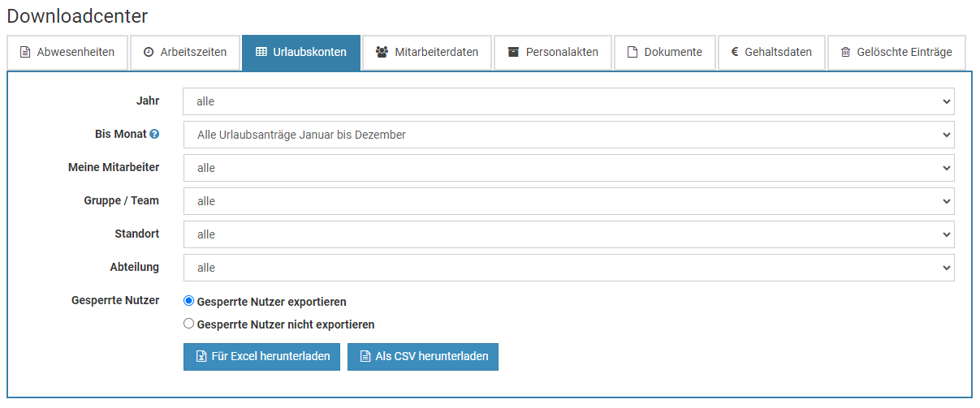
Task: Click the trash icon on Gelöschte Einträge tab
Action: [845, 53]
